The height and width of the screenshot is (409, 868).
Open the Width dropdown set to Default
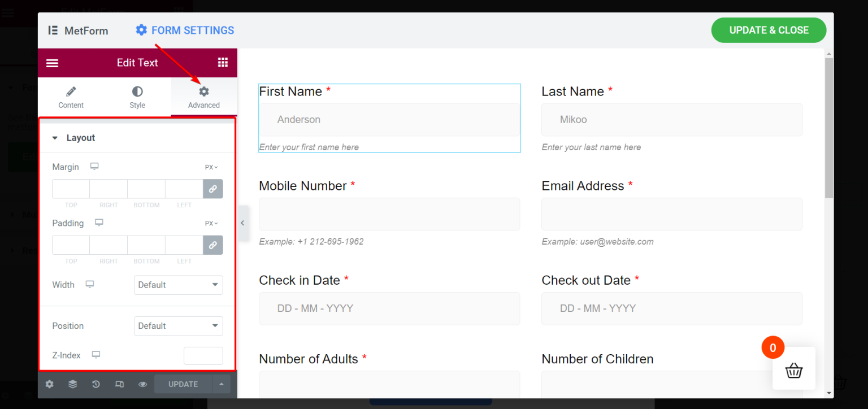(x=178, y=285)
